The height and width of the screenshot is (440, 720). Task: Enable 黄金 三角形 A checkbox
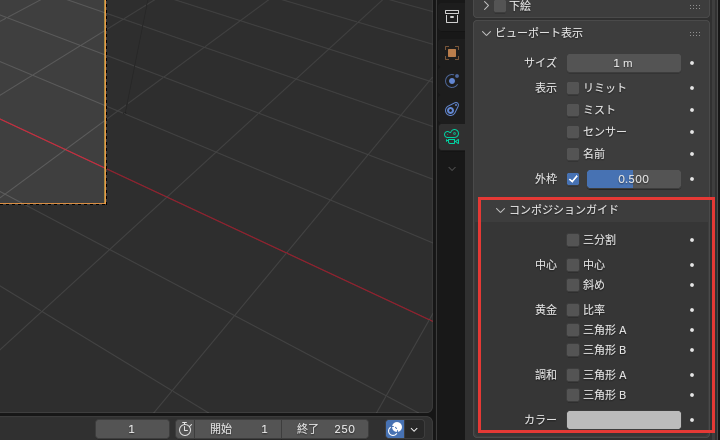pos(573,330)
